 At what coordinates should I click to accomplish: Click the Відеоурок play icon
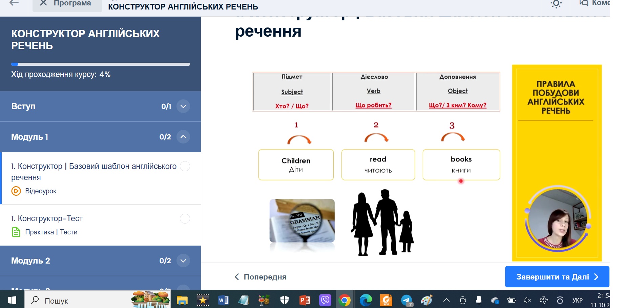pos(16,191)
